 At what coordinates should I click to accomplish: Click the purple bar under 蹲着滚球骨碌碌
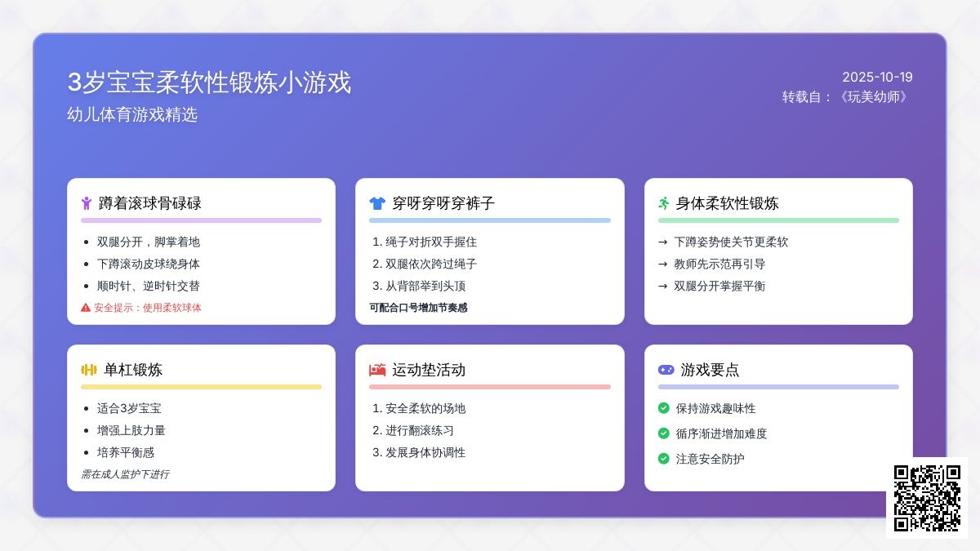201,220
